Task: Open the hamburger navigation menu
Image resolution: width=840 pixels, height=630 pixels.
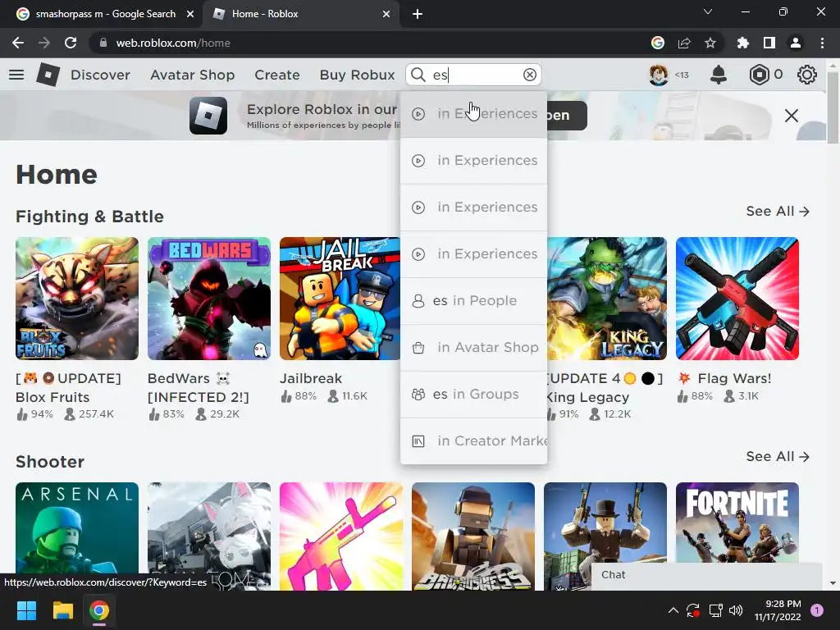Action: point(16,75)
